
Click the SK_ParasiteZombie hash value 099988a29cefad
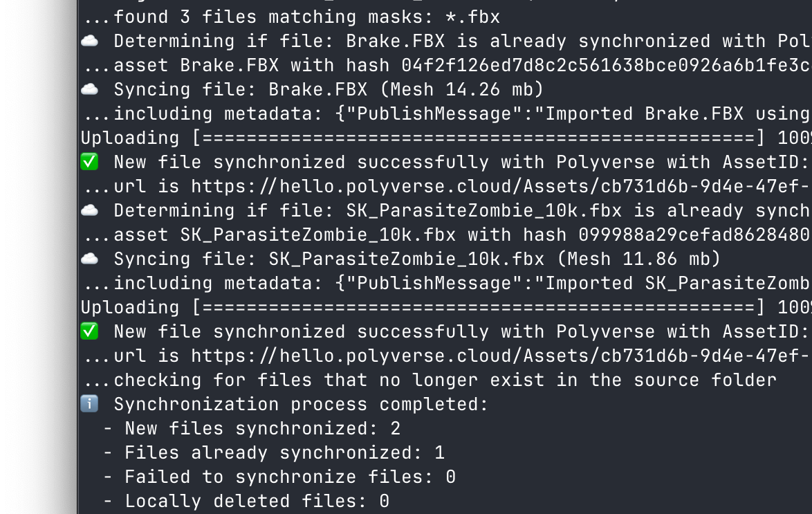pos(695,235)
